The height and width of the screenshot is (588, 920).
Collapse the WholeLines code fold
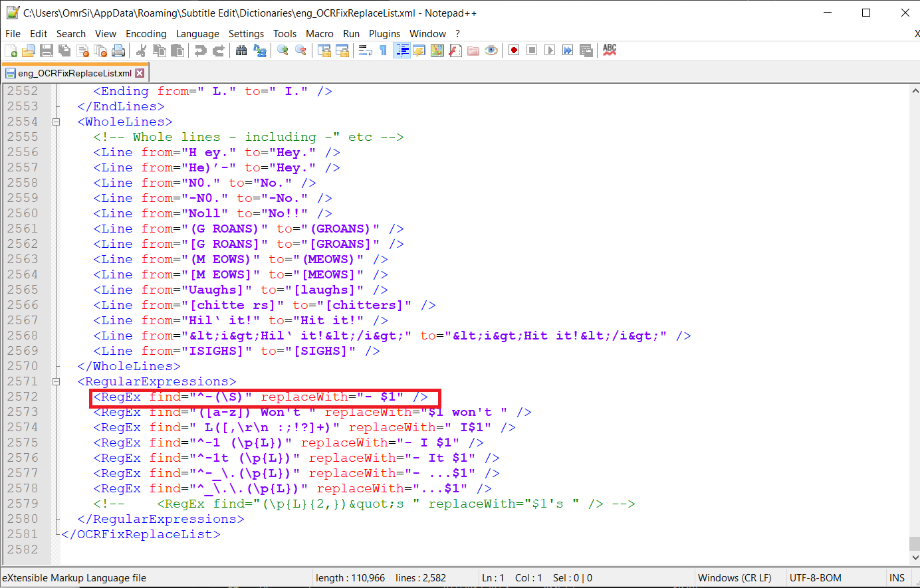[56, 122]
